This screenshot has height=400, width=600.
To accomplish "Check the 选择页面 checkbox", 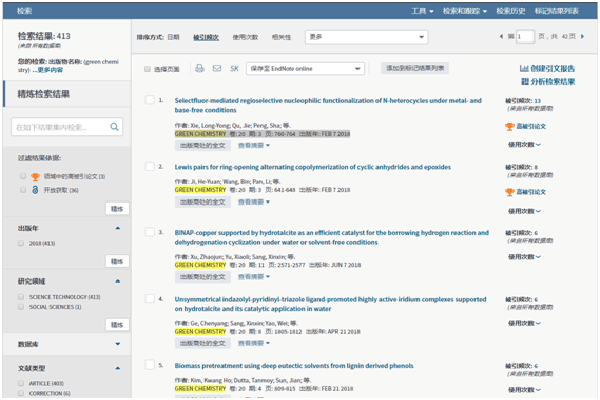I will 148,69.
